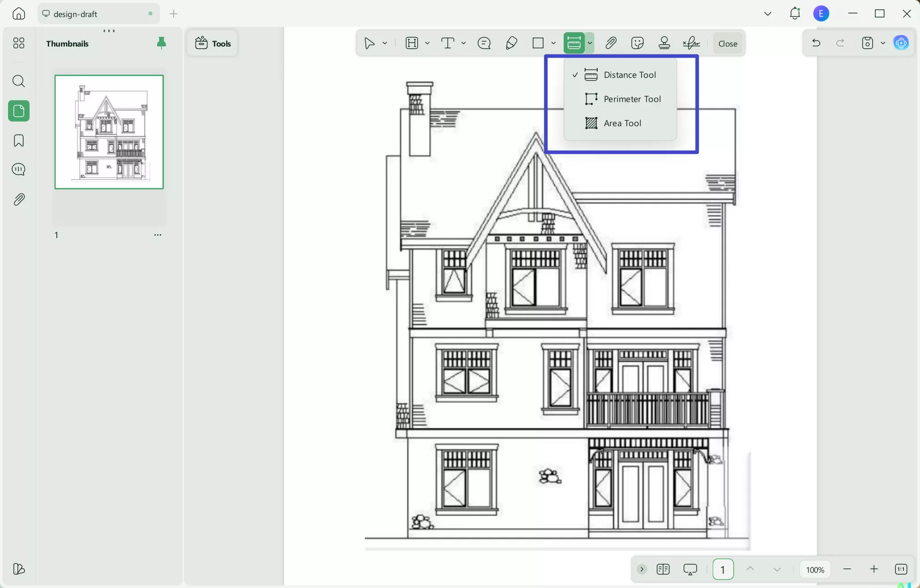The width and height of the screenshot is (920, 588).
Task: Open the Comment tool
Action: [x=484, y=43]
